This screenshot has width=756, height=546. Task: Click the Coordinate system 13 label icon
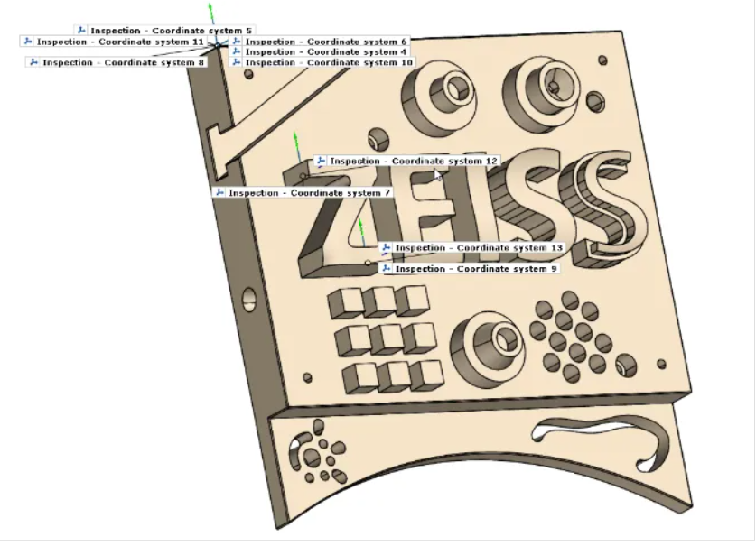pos(386,248)
